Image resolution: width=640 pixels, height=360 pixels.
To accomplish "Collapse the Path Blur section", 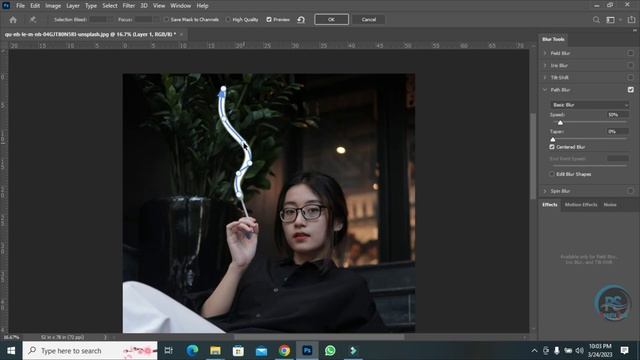I will pyautogui.click(x=545, y=89).
